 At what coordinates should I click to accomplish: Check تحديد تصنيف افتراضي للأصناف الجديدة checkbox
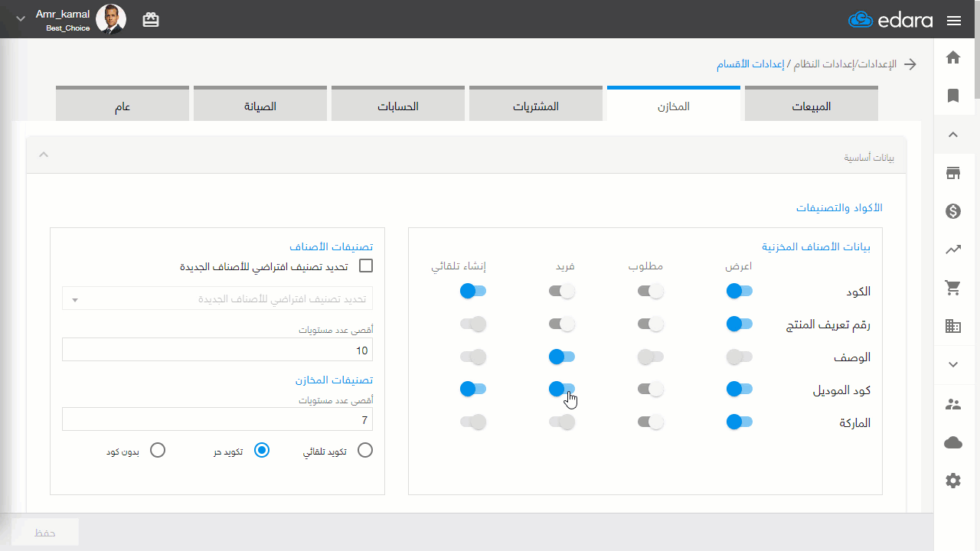(x=366, y=266)
